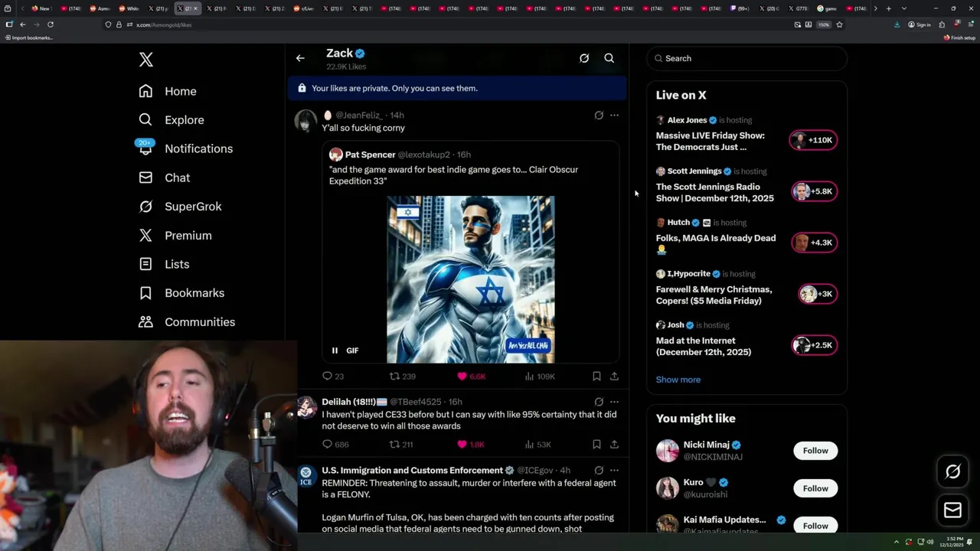Open Communities from the sidebar

tap(187, 322)
